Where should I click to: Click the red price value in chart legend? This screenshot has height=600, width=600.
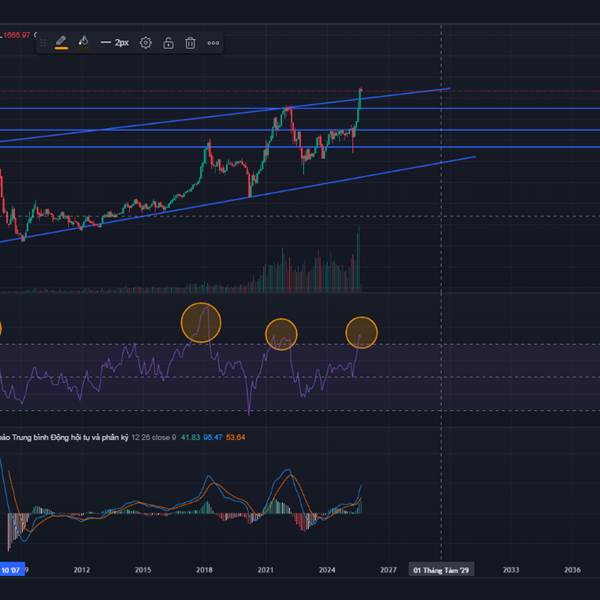pos(16,35)
